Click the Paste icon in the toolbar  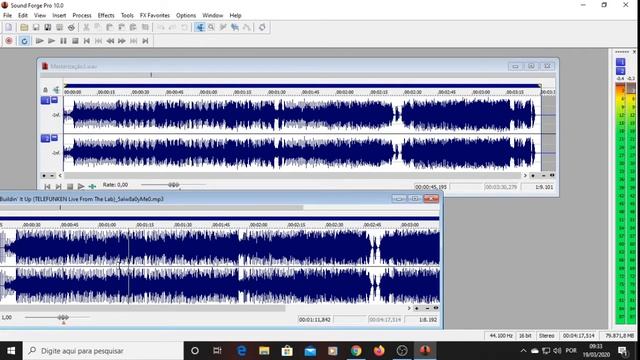[110, 27]
